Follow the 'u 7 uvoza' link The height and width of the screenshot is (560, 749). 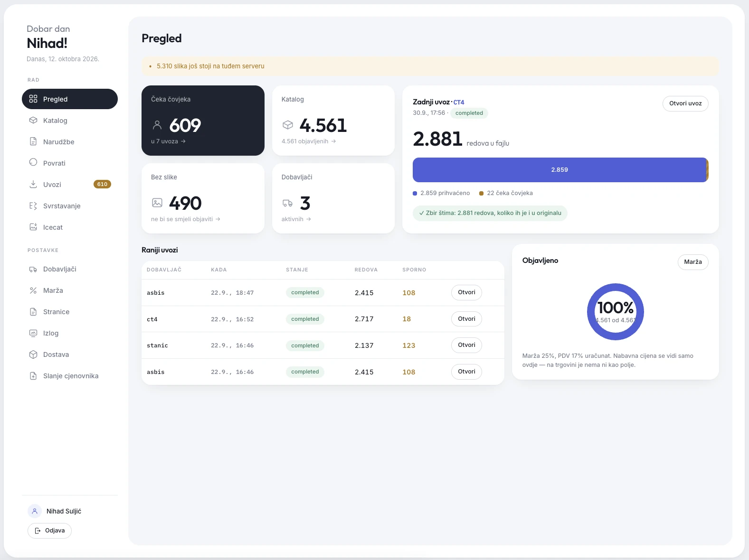[168, 141]
